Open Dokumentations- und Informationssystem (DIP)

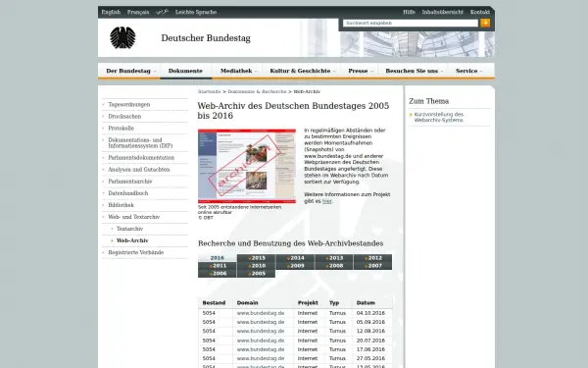[140, 142]
